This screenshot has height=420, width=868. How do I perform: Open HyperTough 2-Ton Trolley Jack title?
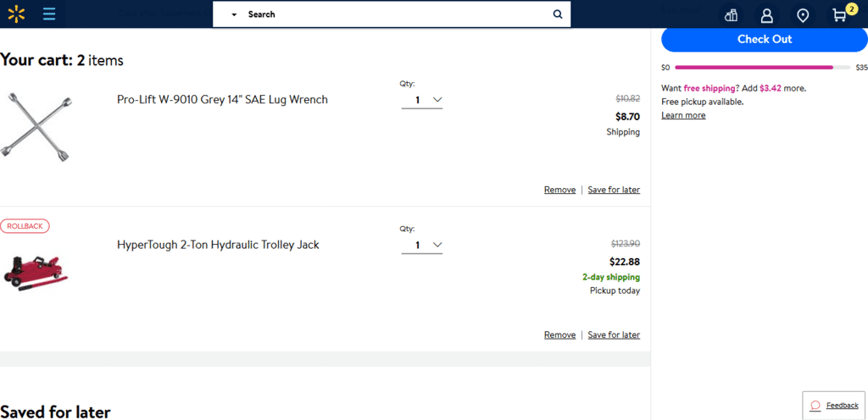coord(218,245)
